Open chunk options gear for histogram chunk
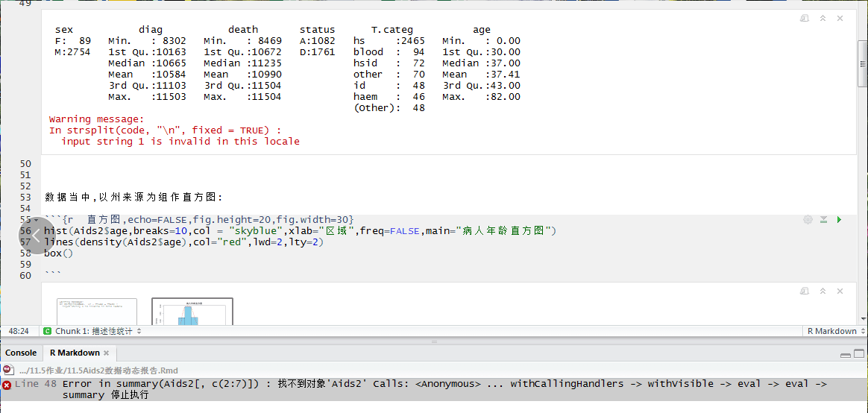 (x=808, y=220)
